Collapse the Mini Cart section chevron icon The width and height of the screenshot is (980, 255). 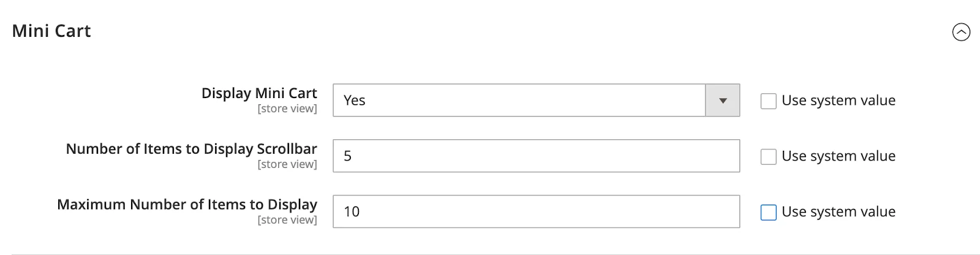coord(961,32)
